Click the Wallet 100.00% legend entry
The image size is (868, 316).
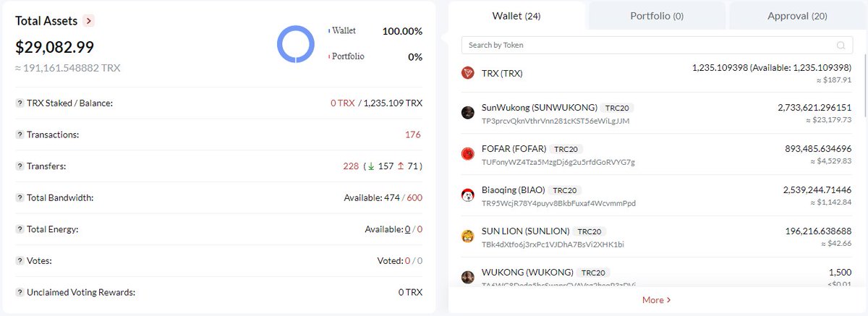[376, 31]
